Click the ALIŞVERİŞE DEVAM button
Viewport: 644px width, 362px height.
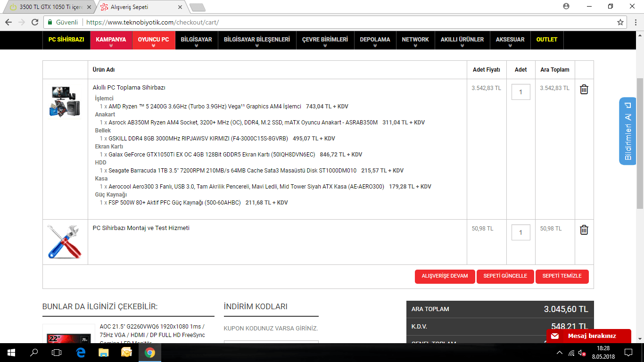click(445, 276)
